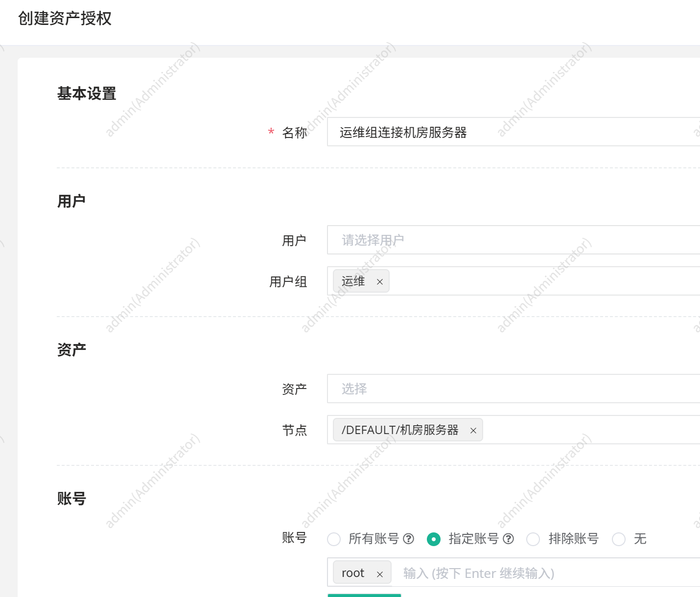Viewport: 700px width, 597px height.
Task: Show help for 所有账号 option
Action: pyautogui.click(x=408, y=539)
